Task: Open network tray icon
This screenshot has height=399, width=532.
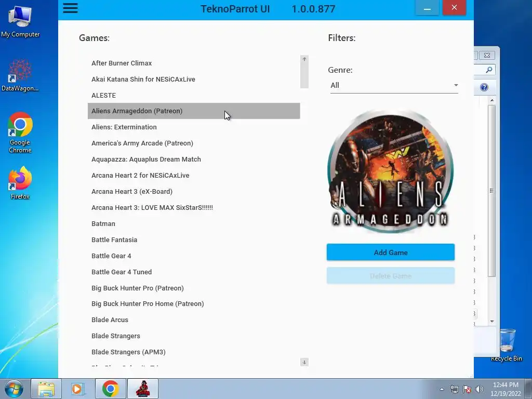Action: coord(454,389)
